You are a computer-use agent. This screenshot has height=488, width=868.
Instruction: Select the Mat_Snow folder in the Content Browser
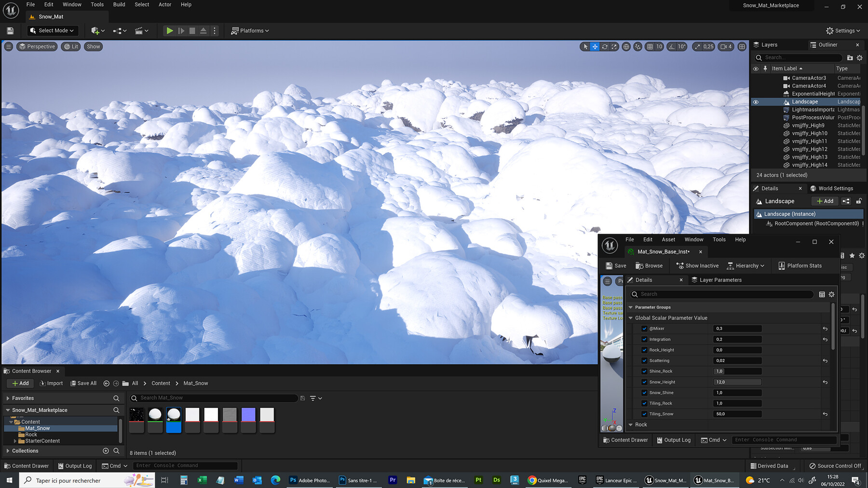click(x=37, y=428)
